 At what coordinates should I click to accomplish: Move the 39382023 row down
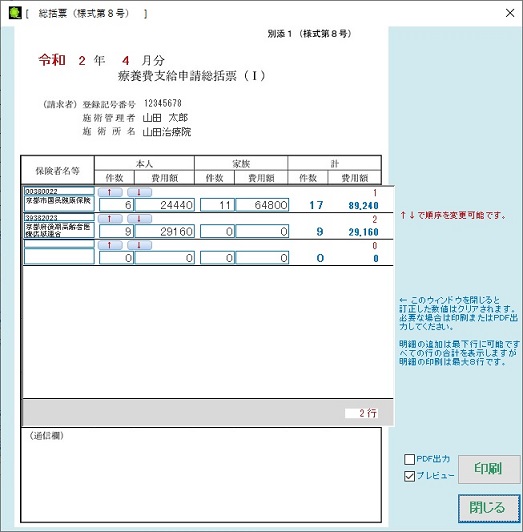tap(139, 219)
